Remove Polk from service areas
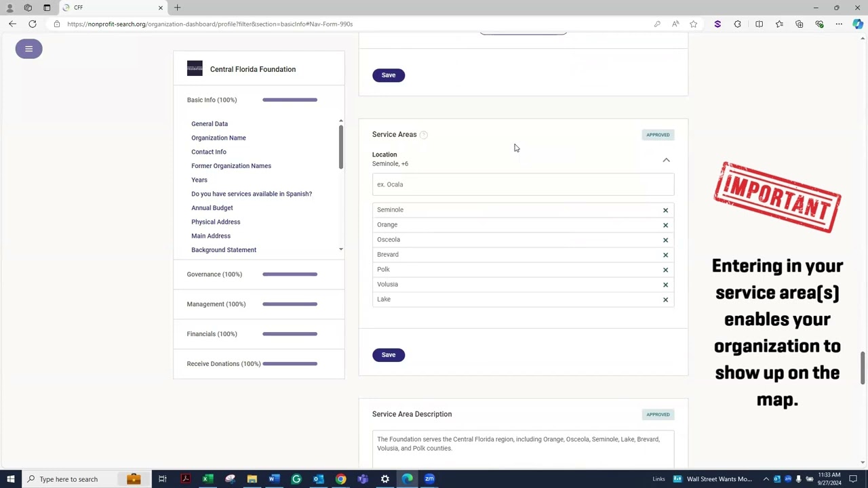 pyautogui.click(x=665, y=270)
